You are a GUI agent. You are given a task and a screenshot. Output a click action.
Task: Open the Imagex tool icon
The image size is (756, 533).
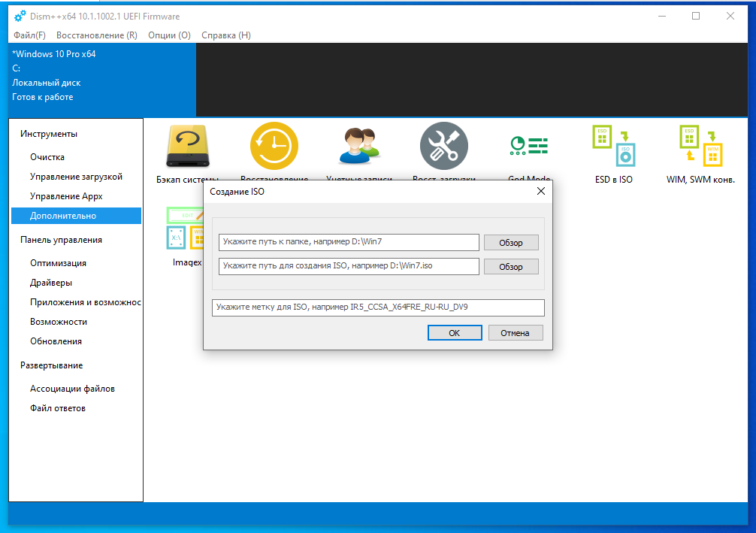click(x=185, y=228)
